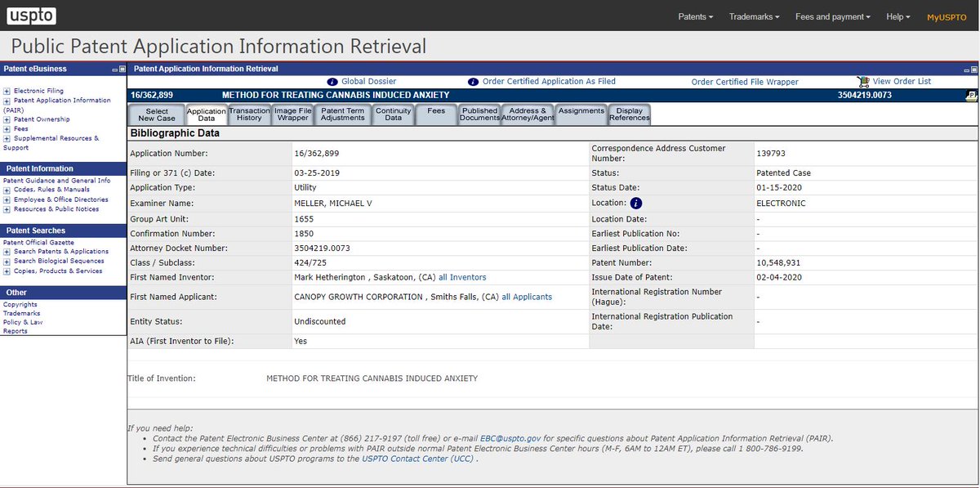Screen dimensions: 980x488
Task: Click attorney docket value 3504219.0073 in table
Action: tap(321, 248)
